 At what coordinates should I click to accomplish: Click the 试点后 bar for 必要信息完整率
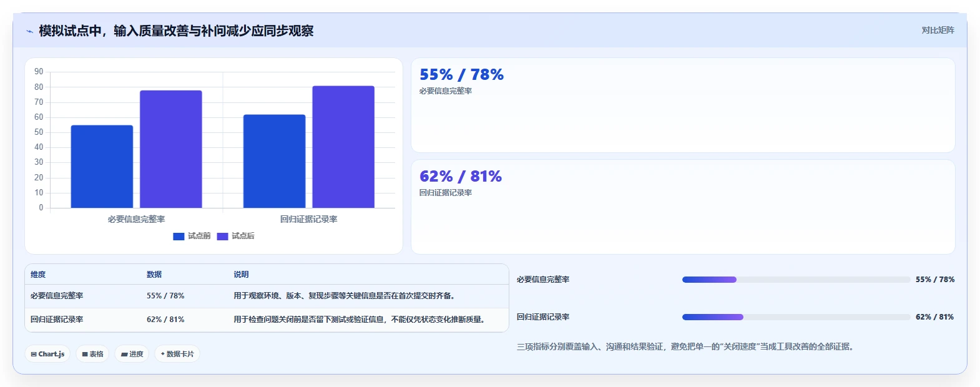click(171, 149)
